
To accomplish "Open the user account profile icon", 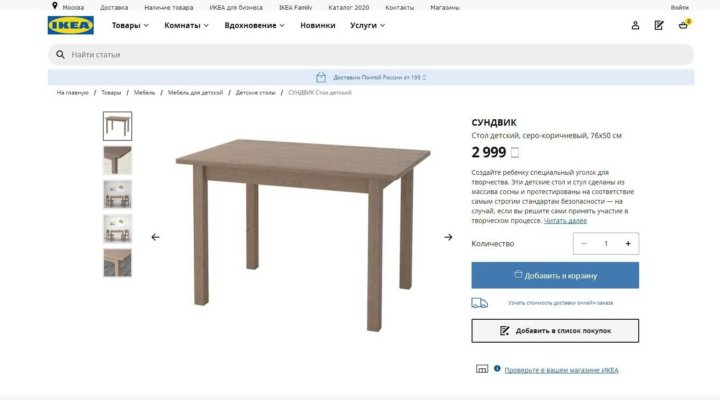I will (635, 25).
